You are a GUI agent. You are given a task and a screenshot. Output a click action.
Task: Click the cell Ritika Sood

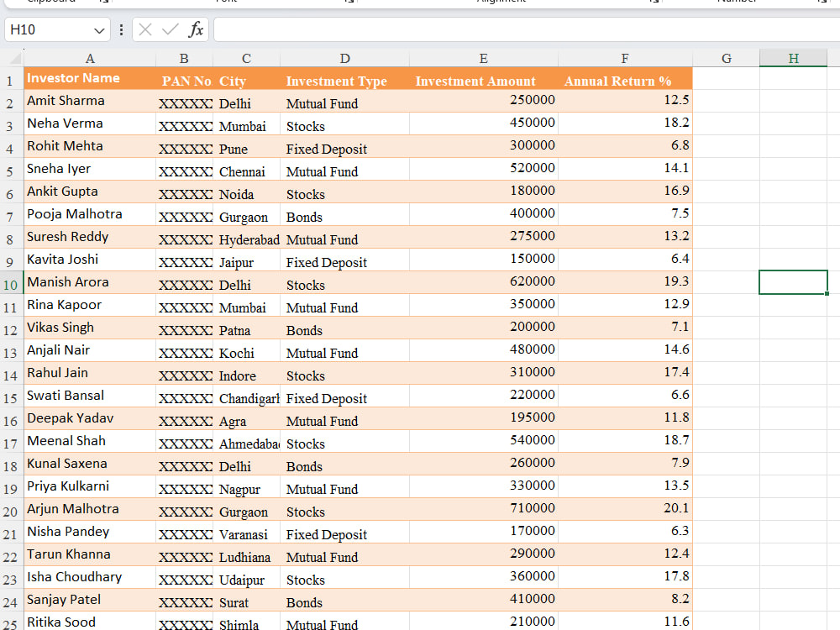pyautogui.click(x=90, y=622)
